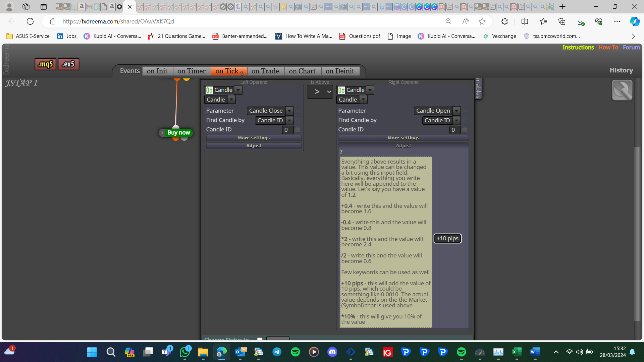The height and width of the screenshot is (362, 644).
Task: Open Candle Close parameter dropdown
Action: coord(289,111)
